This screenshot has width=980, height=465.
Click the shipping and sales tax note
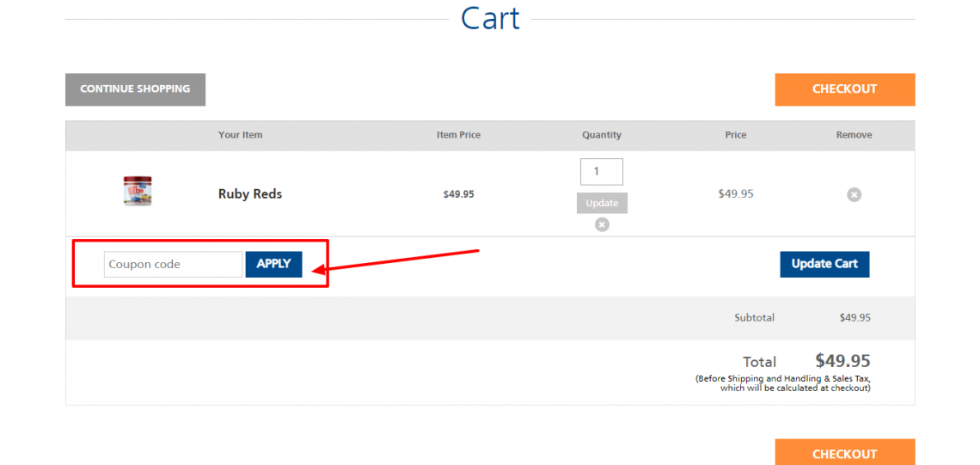783,383
